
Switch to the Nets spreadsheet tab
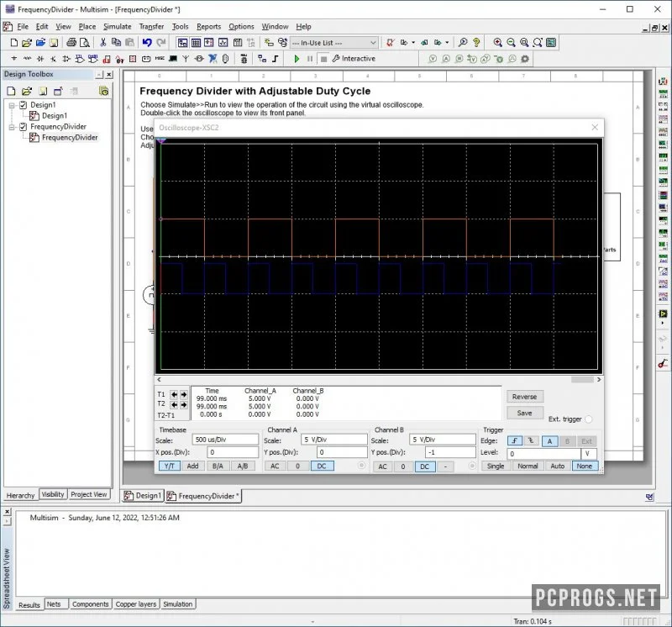(54, 604)
